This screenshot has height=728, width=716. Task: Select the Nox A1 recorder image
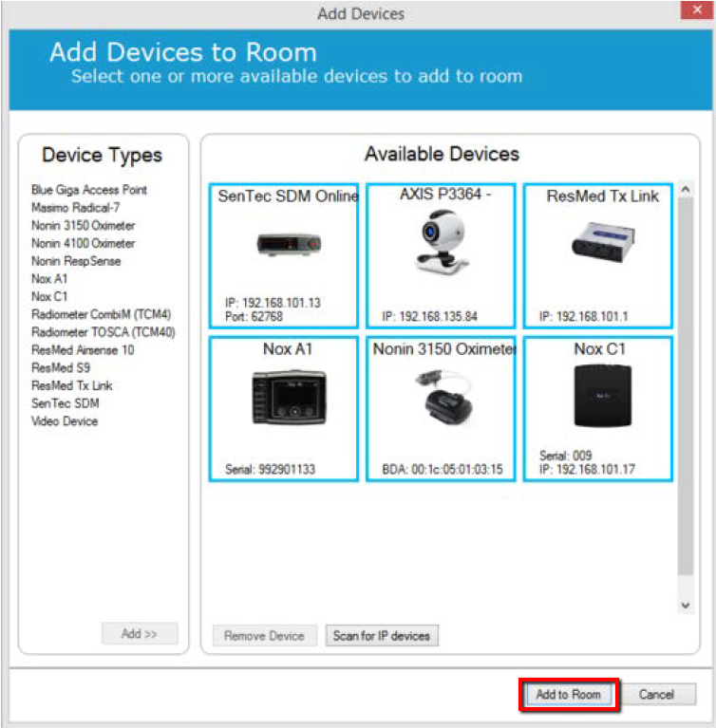tap(289, 398)
